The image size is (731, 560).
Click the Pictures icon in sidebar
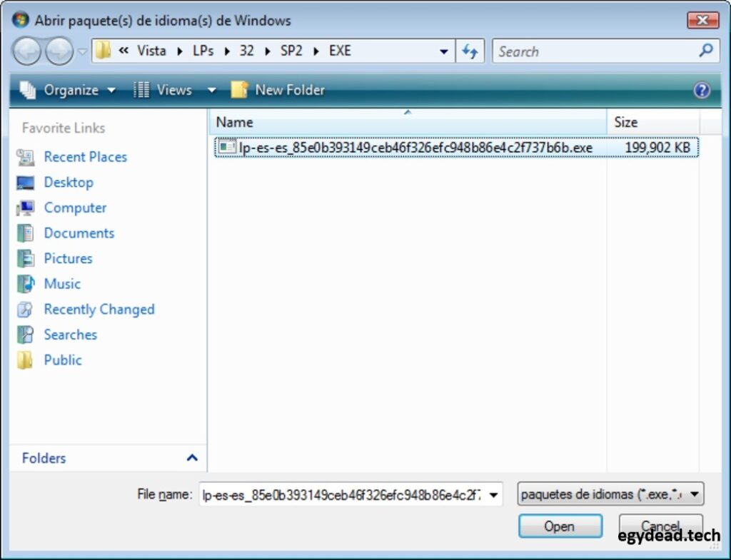click(x=25, y=258)
